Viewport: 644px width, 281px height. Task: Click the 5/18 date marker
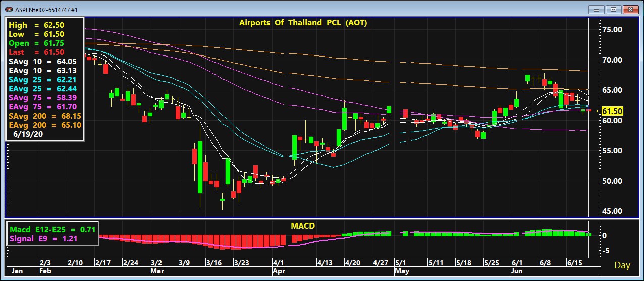pos(464,263)
